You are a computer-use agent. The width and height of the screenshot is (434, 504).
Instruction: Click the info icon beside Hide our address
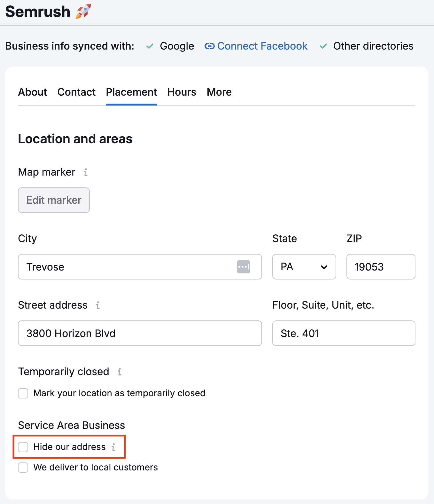point(113,447)
